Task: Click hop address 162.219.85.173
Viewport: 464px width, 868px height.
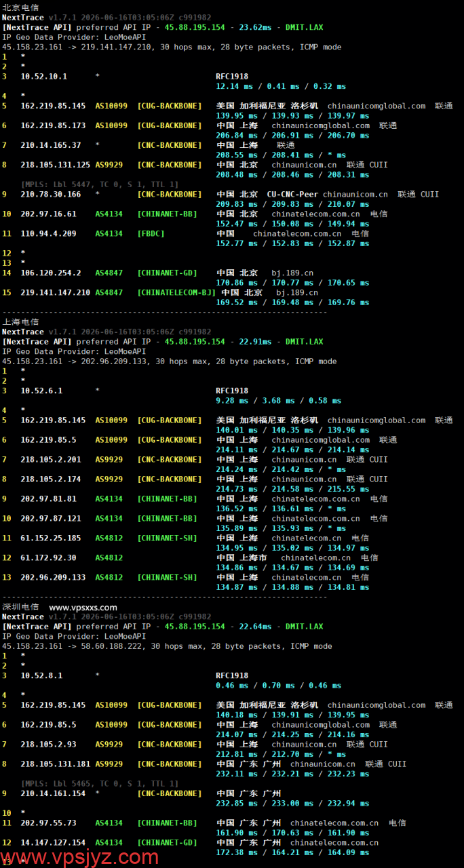Action: tap(54, 125)
